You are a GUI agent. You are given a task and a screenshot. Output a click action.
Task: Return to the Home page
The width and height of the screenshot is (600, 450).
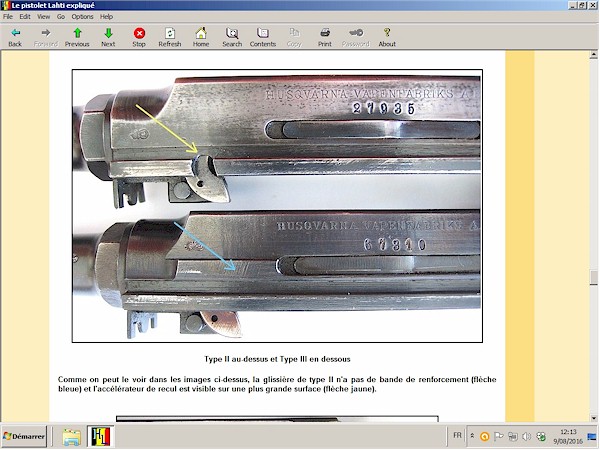tap(201, 38)
